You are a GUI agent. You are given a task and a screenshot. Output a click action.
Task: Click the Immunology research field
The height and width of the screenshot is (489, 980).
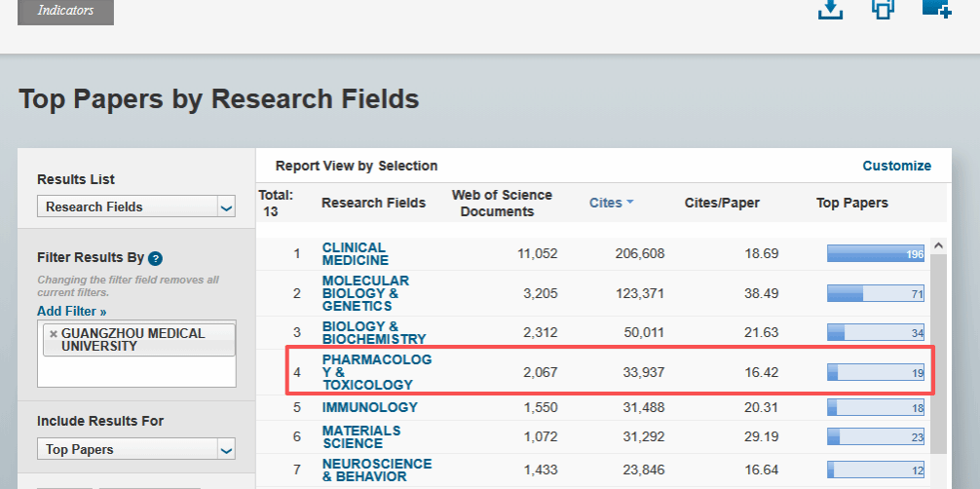coord(369,407)
